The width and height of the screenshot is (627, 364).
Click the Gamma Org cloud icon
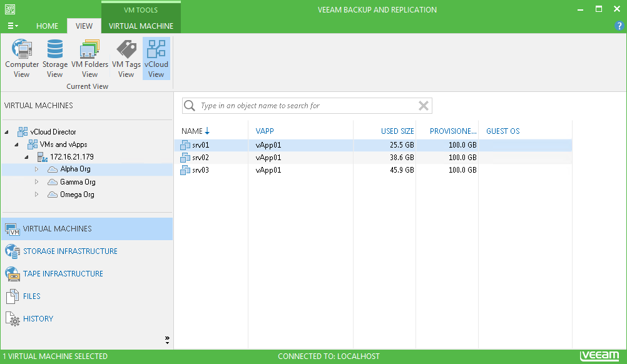[53, 182]
